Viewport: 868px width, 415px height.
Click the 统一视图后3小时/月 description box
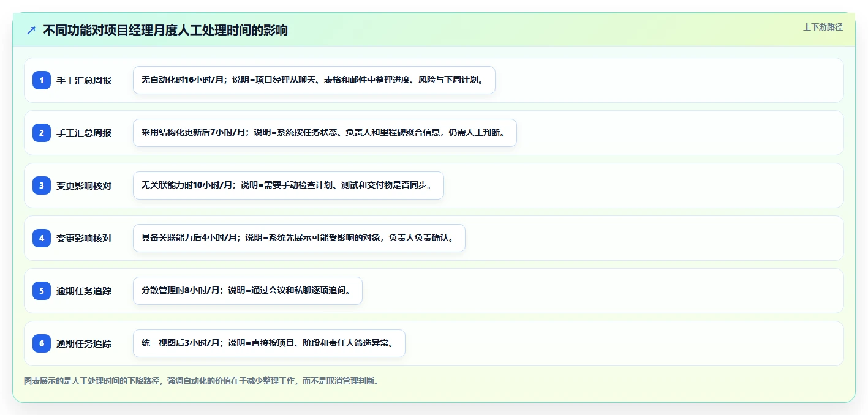269,343
